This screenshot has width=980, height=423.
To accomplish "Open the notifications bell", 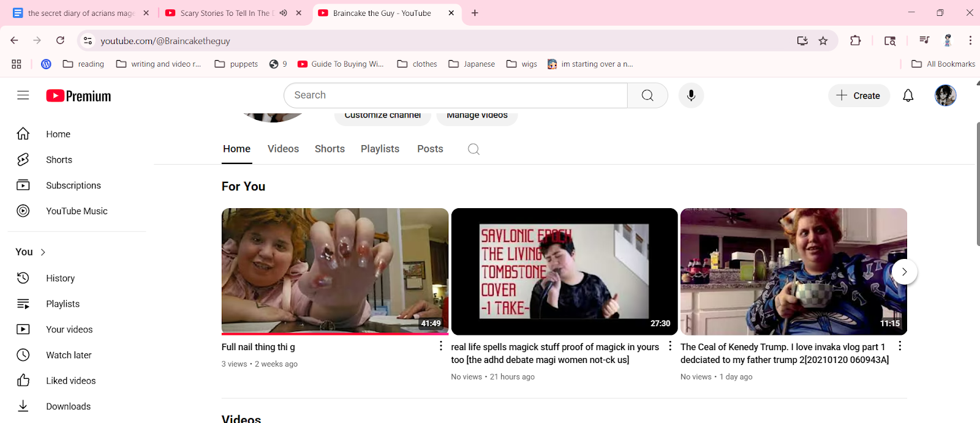I will (908, 95).
